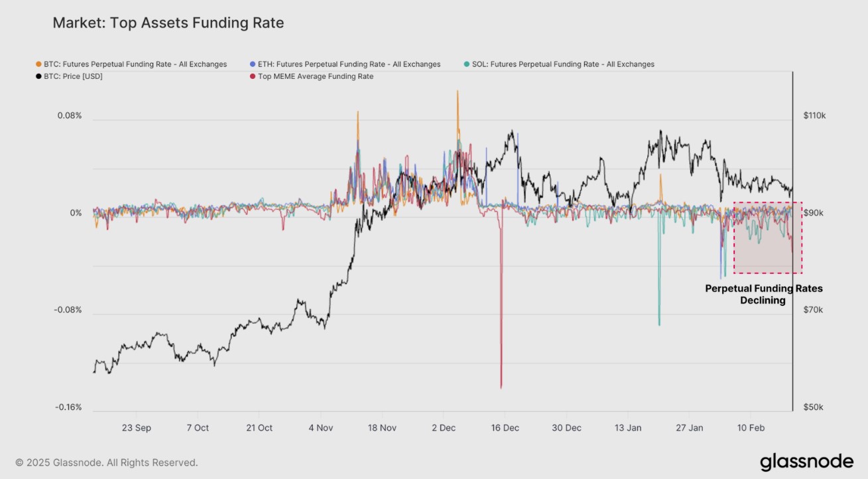This screenshot has width=868, height=479.
Task: Click the teal SOL funding rate legend dot
Action: [467, 64]
